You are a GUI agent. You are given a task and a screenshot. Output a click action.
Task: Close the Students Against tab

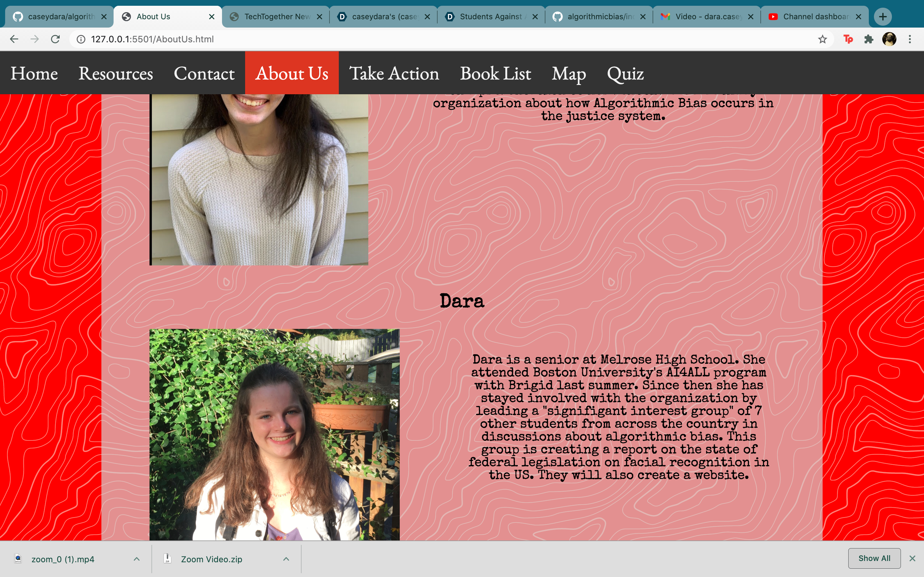tap(535, 16)
